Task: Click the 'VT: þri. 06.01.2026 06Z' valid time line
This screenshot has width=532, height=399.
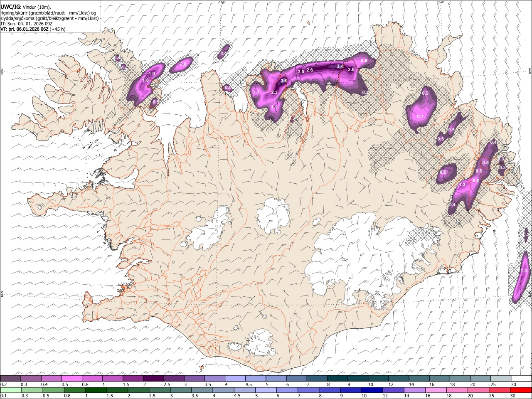Action: (x=24, y=29)
